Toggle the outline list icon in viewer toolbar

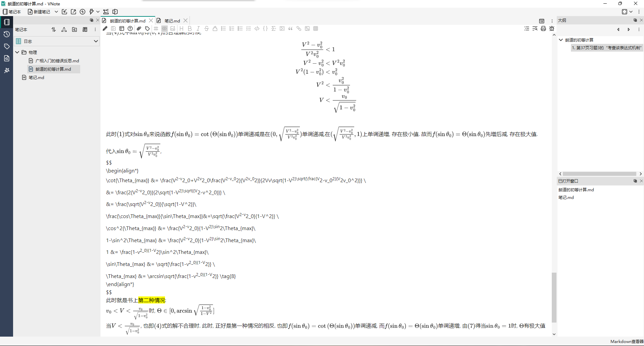pos(527,28)
